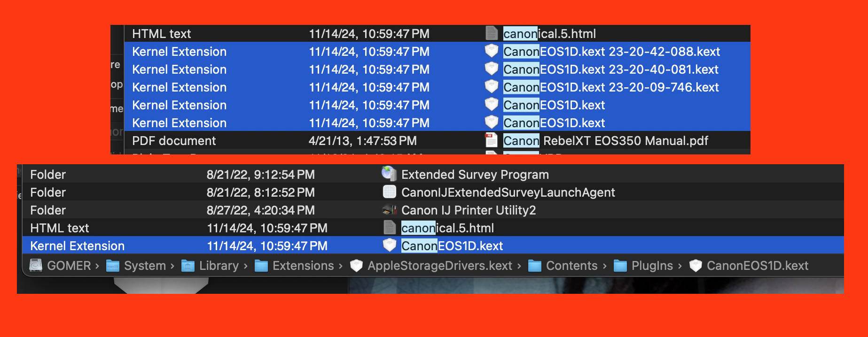Click the date 4/21/13, 1:47:53 PM
868x337 pixels.
(363, 141)
